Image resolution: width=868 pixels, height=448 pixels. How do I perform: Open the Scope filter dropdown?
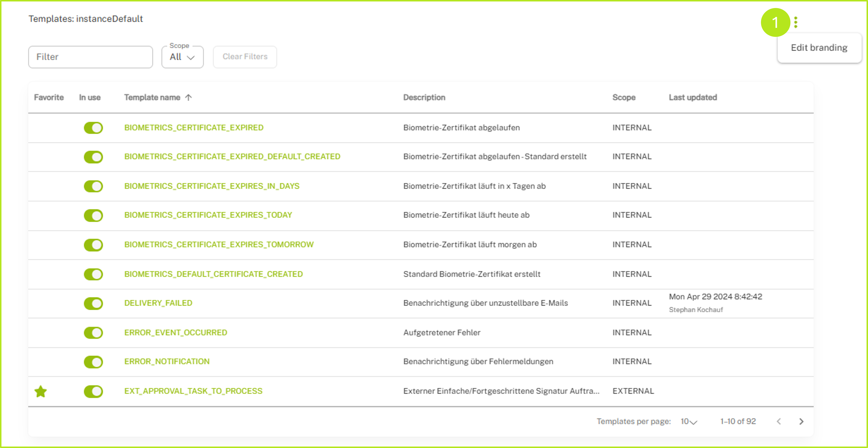(x=182, y=57)
